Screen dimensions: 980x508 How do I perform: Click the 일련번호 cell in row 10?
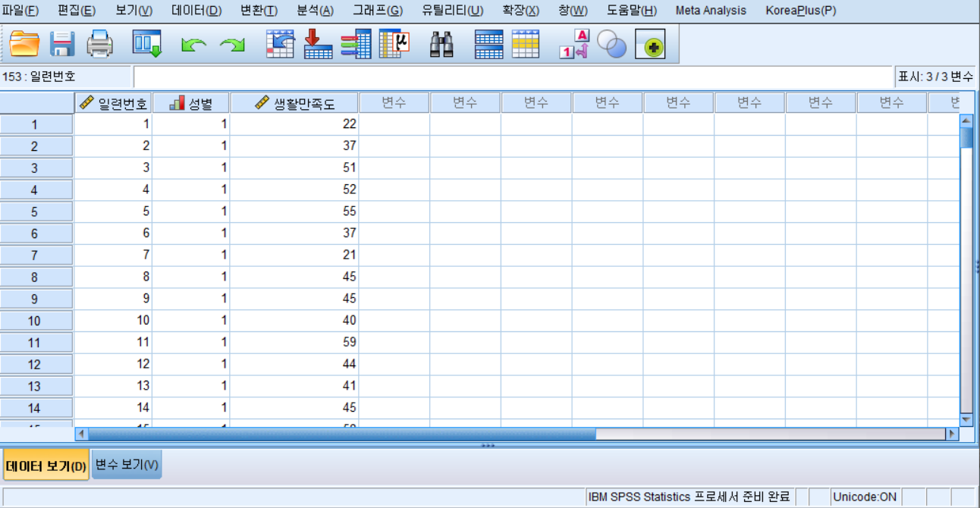click(113, 321)
